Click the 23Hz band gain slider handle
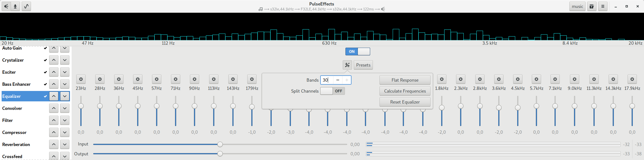Viewport: 644px width, 160px height. pos(81,106)
